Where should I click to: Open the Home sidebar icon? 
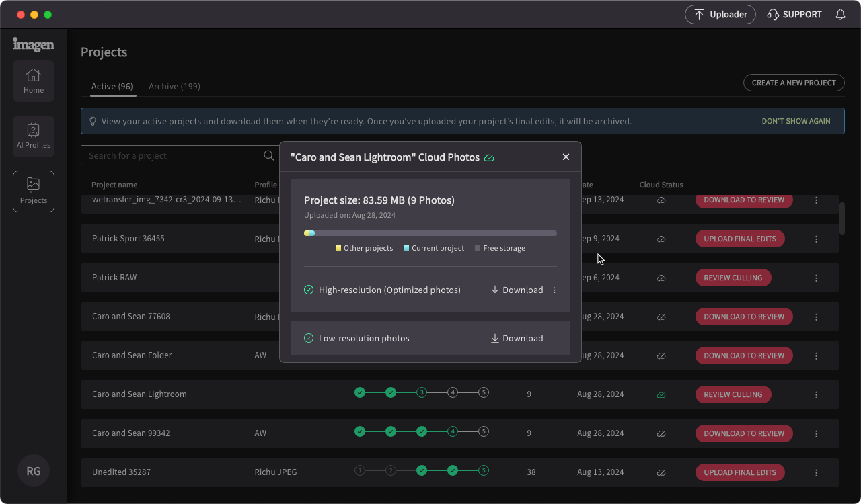coord(34,81)
